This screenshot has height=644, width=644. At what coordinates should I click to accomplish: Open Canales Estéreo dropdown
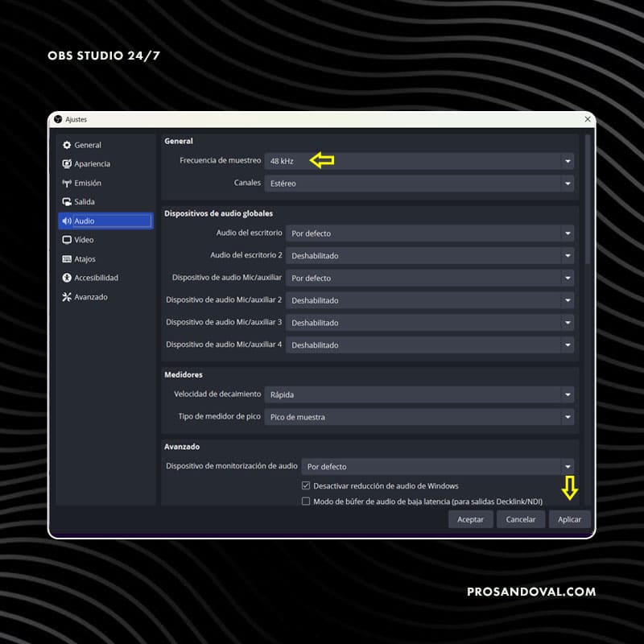pos(419,184)
